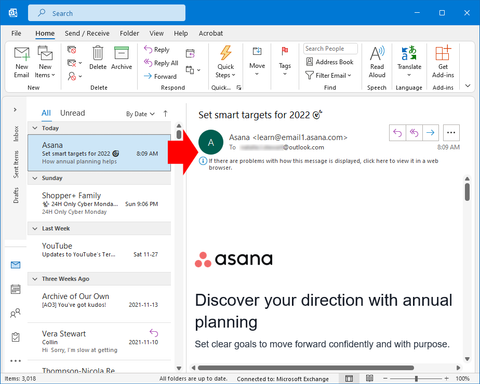Viewport: 480px width, 384px height.
Task: Open the Translate menu
Action: click(x=409, y=62)
